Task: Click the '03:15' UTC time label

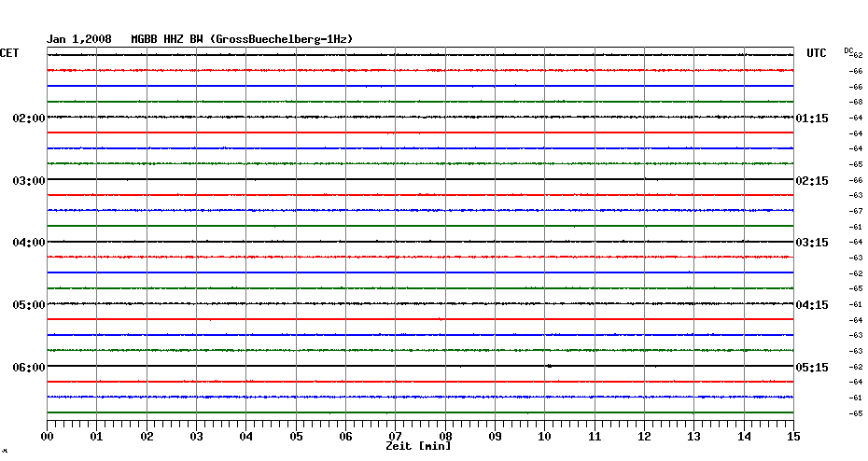Action: click(x=812, y=243)
